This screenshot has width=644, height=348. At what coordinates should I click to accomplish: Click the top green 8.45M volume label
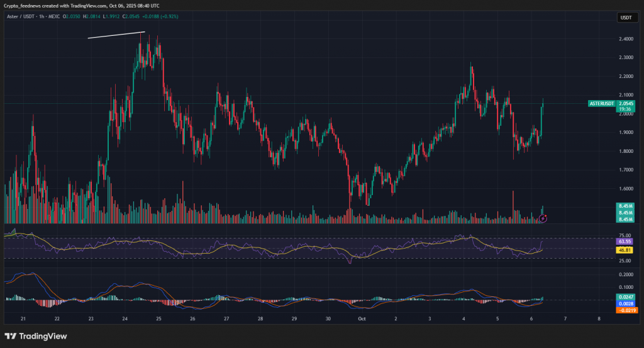pyautogui.click(x=625, y=206)
